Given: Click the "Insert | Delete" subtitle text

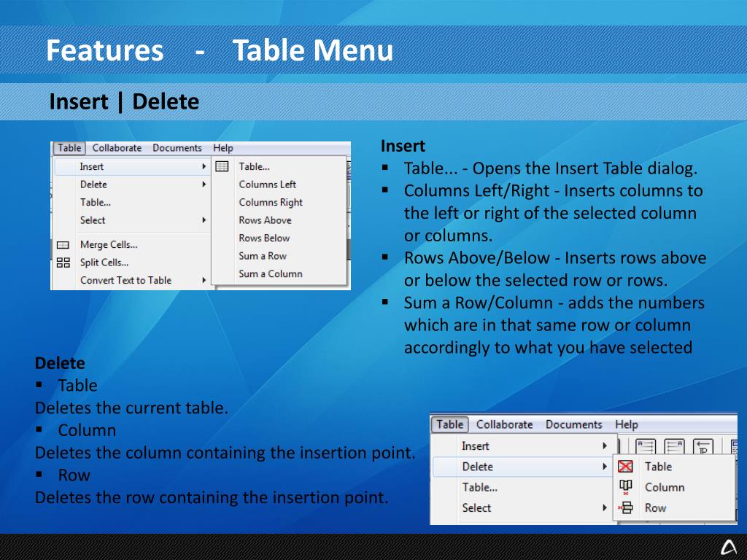Looking at the screenshot, I should pos(124,101).
